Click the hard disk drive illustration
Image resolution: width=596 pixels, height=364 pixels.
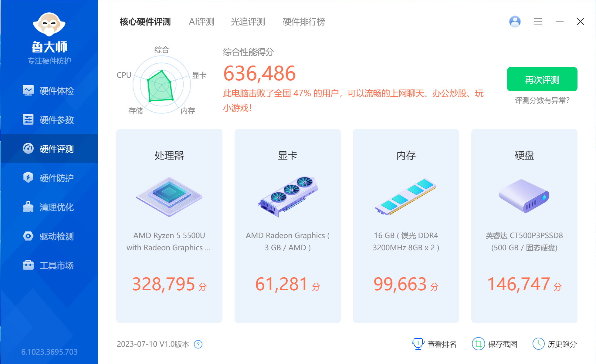(524, 196)
